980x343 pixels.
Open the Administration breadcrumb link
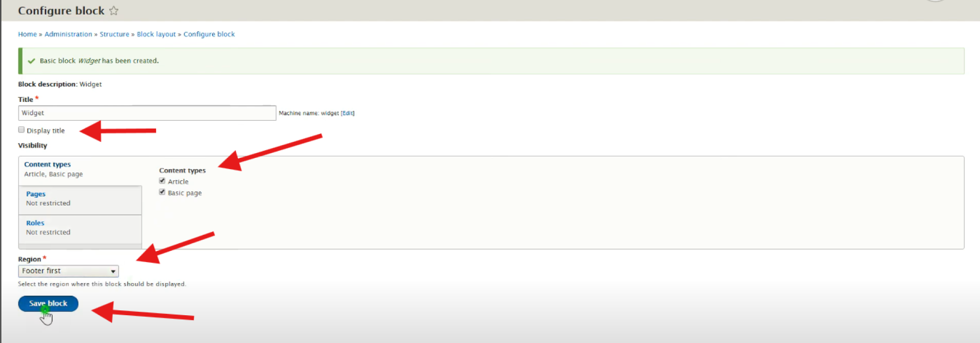pos(68,34)
